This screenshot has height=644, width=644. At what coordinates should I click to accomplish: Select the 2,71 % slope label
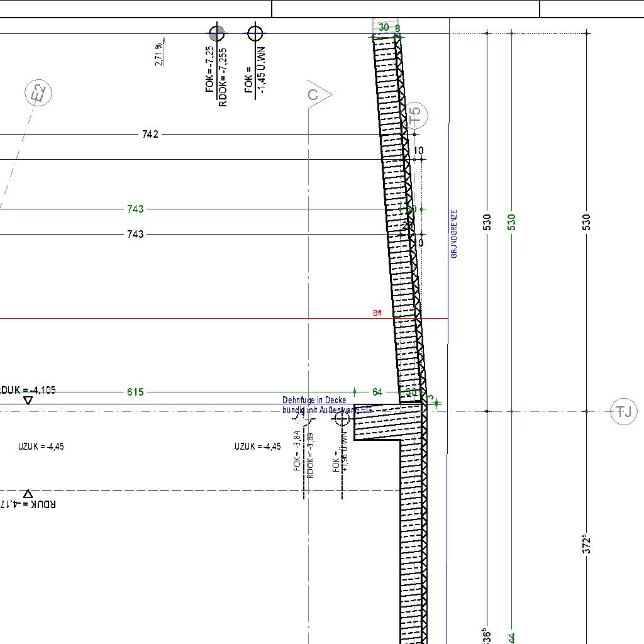(x=159, y=53)
